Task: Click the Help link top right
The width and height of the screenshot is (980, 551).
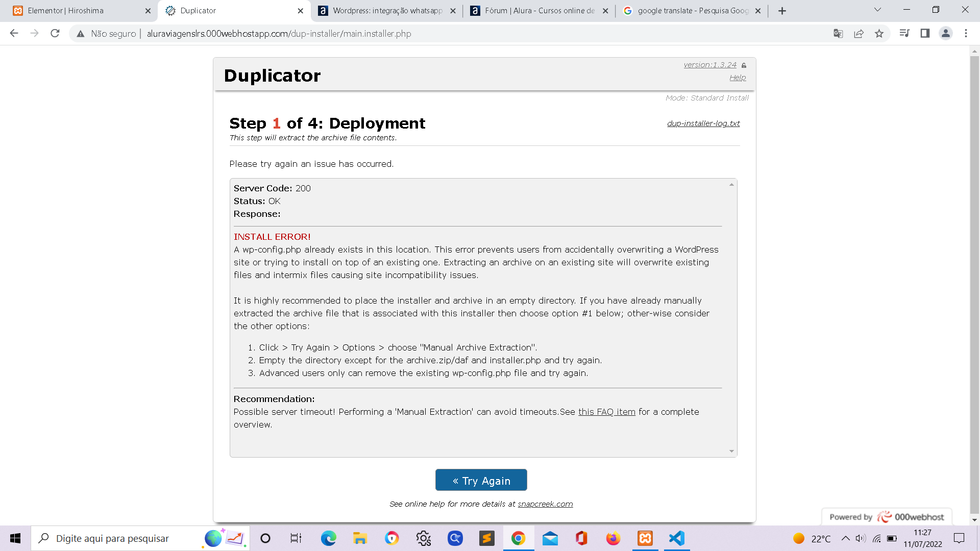Action: (x=738, y=78)
